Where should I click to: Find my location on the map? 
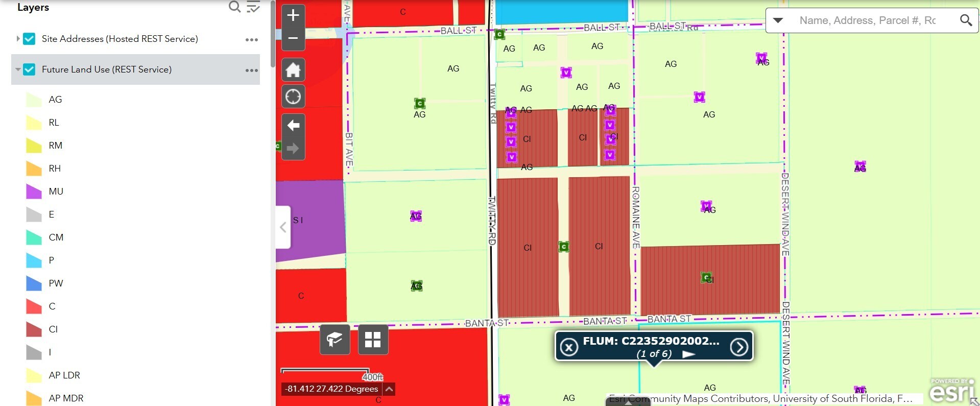click(x=293, y=97)
